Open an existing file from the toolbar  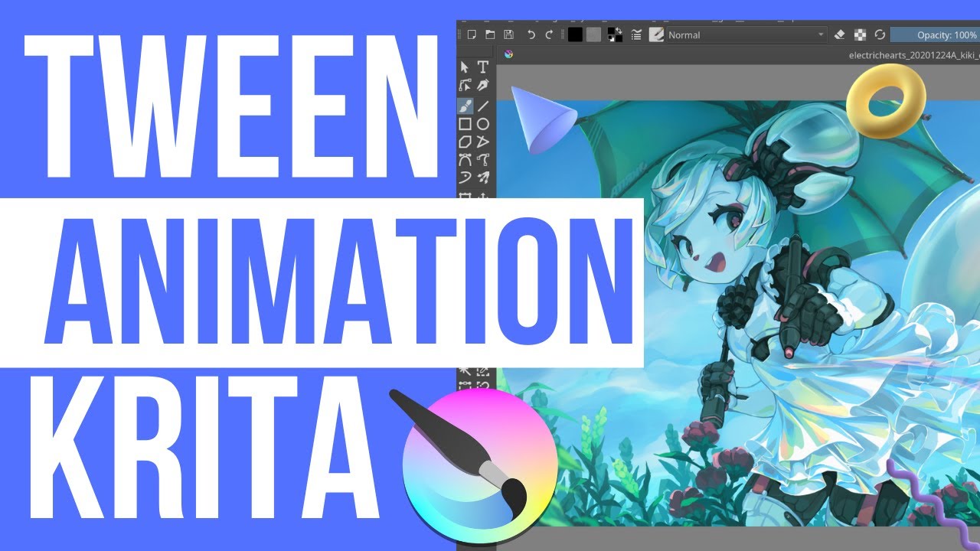click(x=490, y=34)
